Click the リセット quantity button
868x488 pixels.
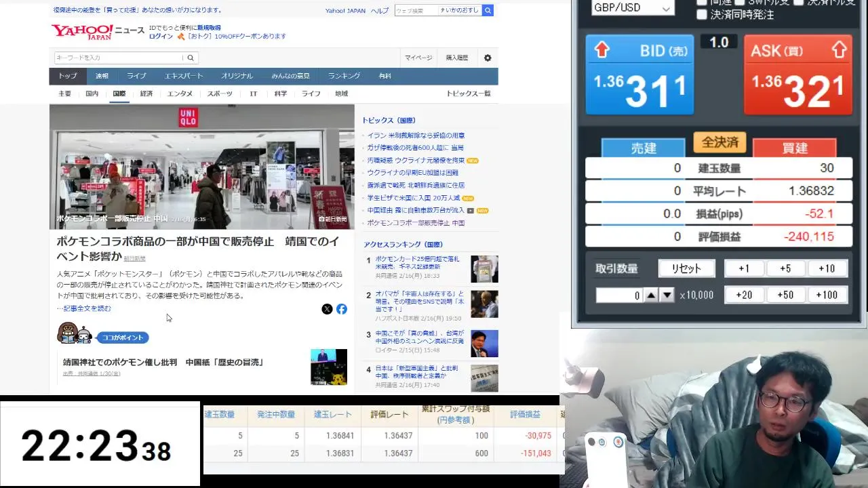point(686,268)
